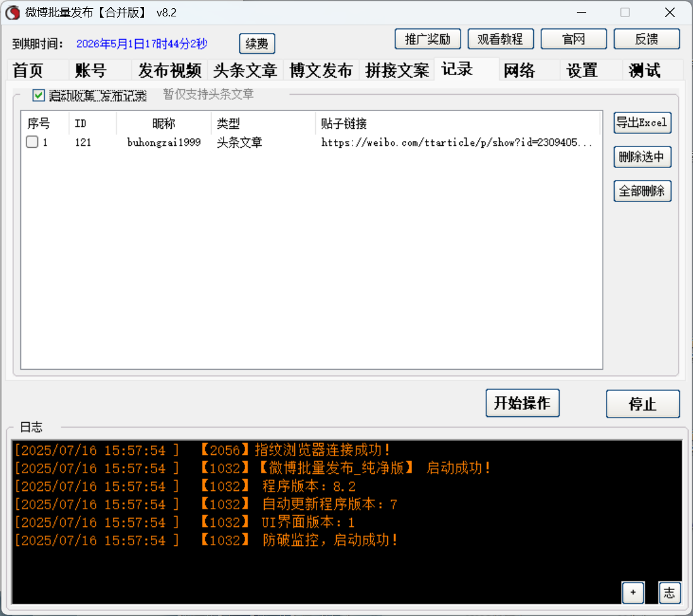Click expiry date 2026年5月1日17时44分2秒
This screenshot has height=616, width=693.
pos(142,44)
